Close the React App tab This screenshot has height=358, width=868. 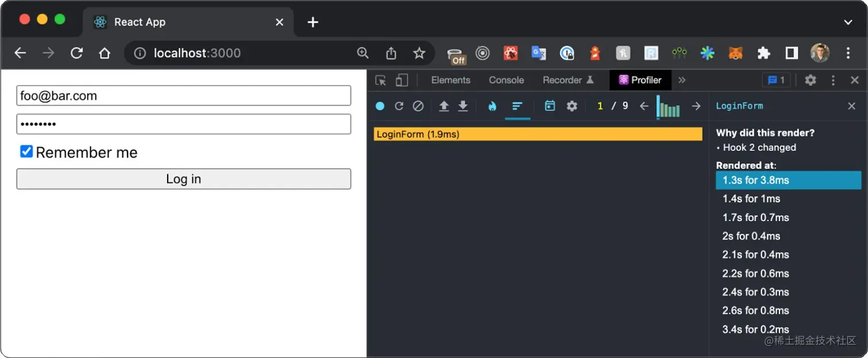280,22
